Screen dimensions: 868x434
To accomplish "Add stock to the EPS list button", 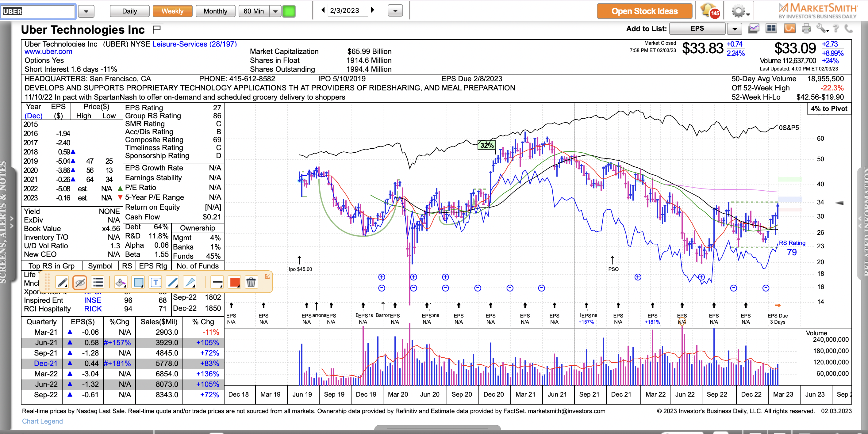I will (x=697, y=29).
